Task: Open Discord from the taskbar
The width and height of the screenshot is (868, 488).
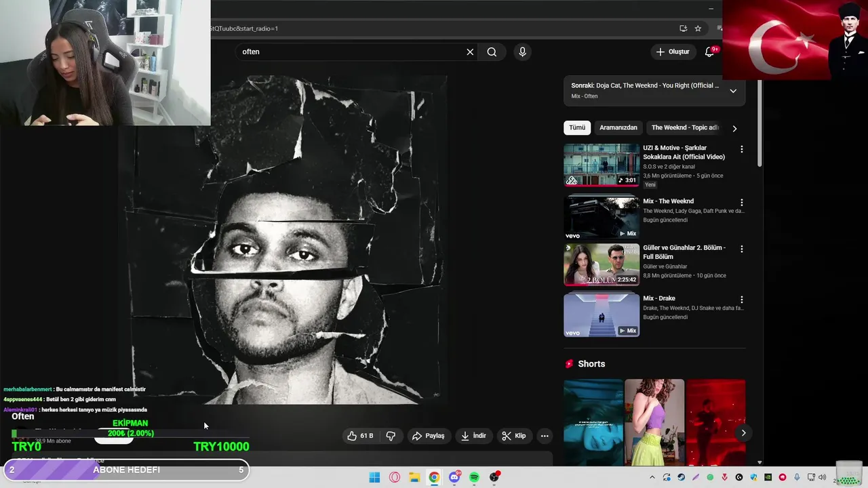Action: coord(454,478)
